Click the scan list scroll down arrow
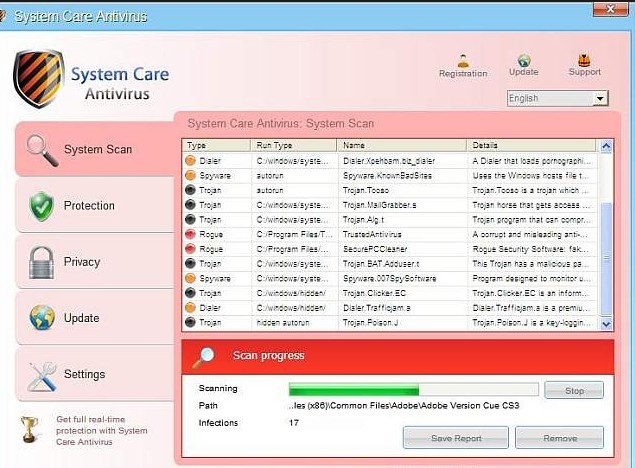This screenshot has height=468, width=635. (x=606, y=324)
